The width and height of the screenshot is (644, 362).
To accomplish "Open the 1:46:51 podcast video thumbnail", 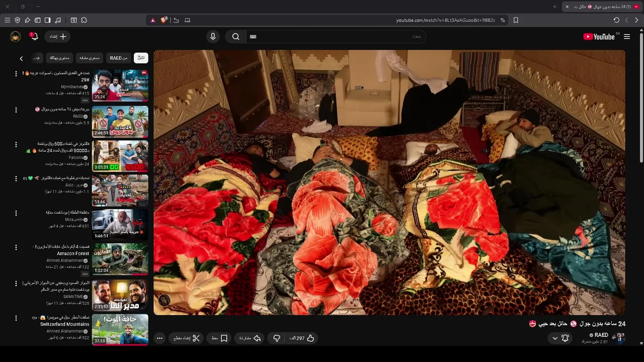I will (x=120, y=224).
